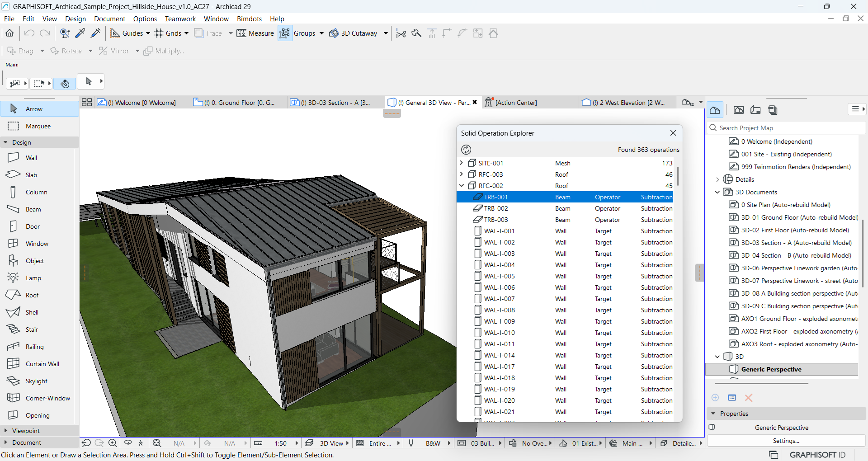Pick the Curtain Wall tool

(42, 364)
